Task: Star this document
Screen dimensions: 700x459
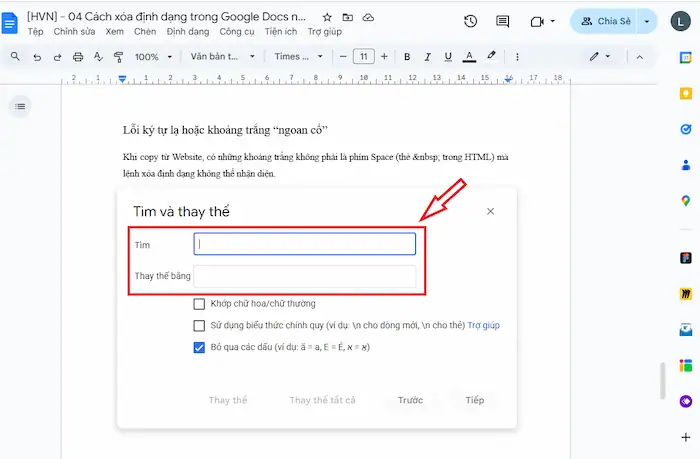Action: (327, 18)
